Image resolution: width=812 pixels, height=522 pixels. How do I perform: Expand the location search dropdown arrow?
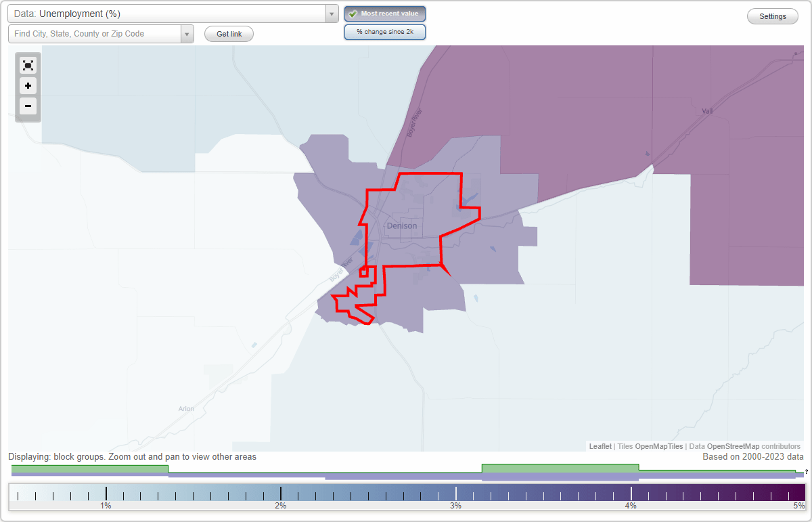pyautogui.click(x=187, y=33)
